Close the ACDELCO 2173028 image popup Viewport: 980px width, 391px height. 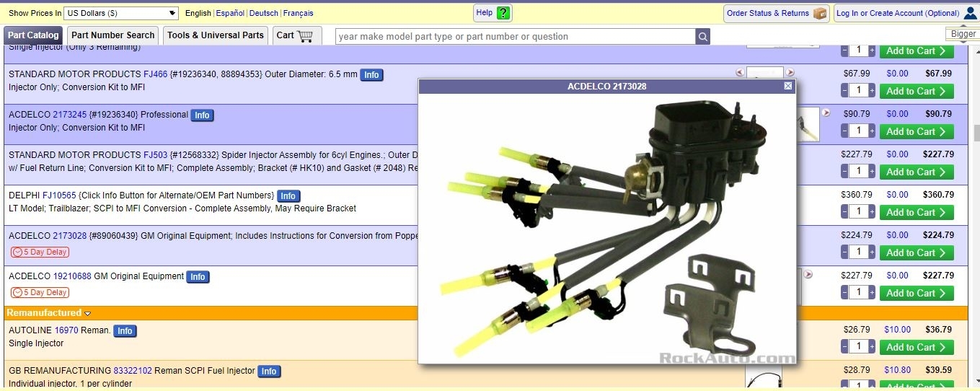[x=788, y=86]
